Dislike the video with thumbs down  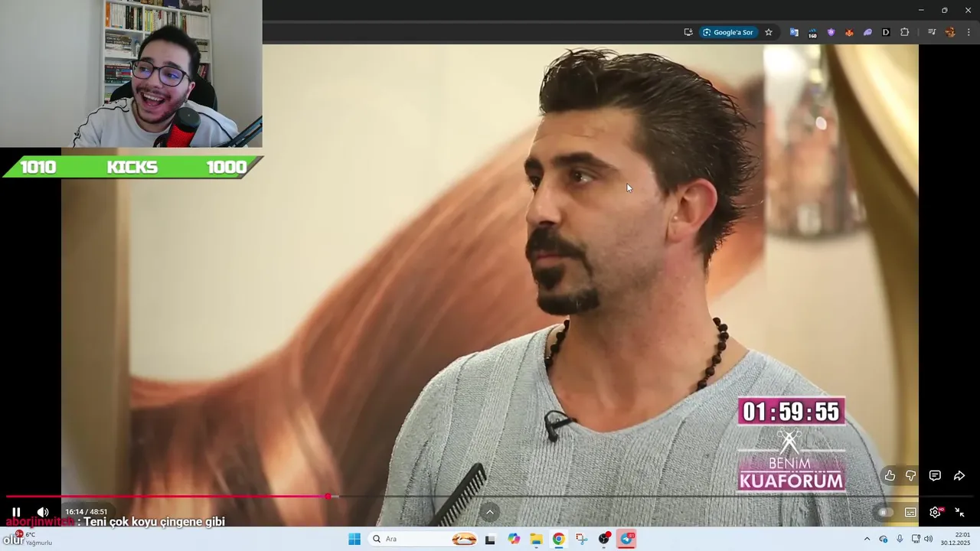910,476
